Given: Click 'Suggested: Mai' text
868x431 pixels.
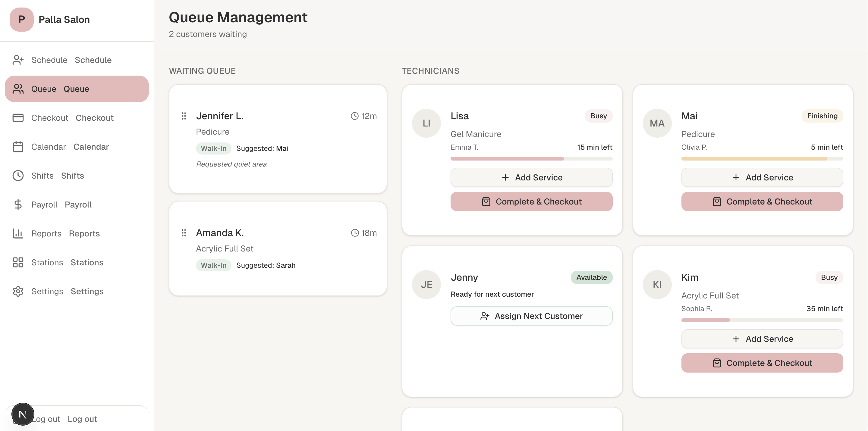Looking at the screenshot, I should coord(262,148).
